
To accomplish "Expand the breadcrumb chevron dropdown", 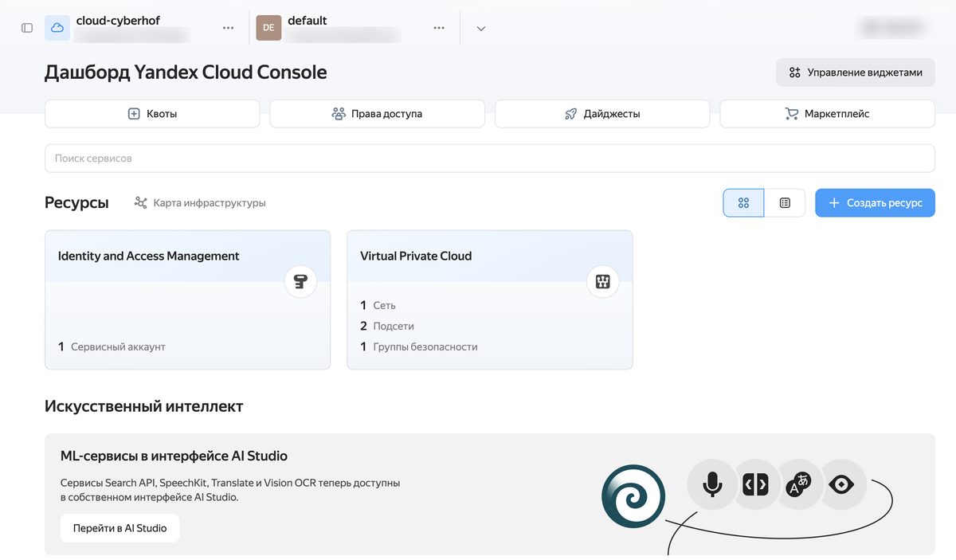I will coord(481,29).
